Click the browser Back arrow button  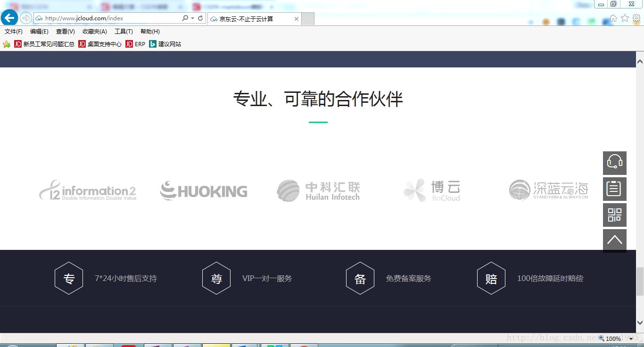click(x=9, y=18)
